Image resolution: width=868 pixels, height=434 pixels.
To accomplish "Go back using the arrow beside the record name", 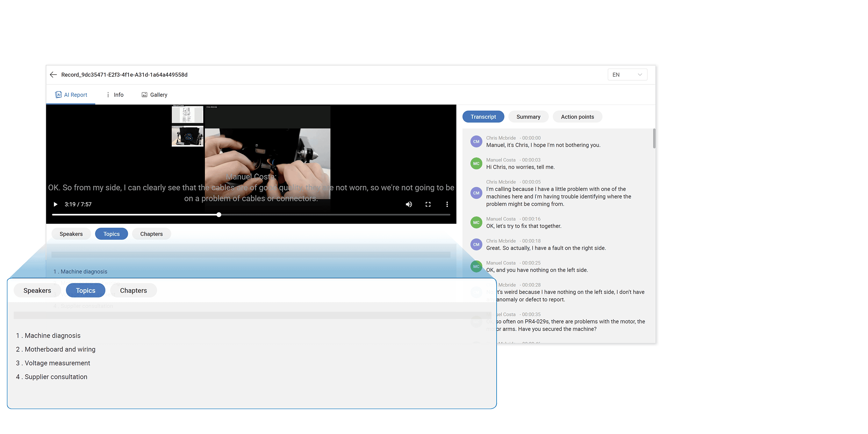I will 53,75.
